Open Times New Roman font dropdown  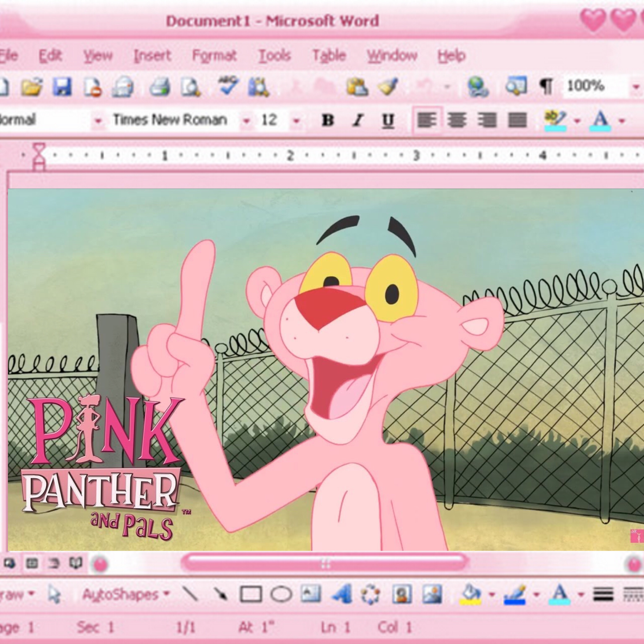246,121
